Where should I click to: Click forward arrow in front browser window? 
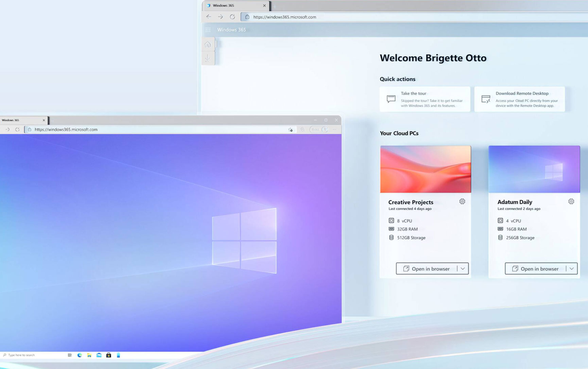pyautogui.click(x=7, y=129)
